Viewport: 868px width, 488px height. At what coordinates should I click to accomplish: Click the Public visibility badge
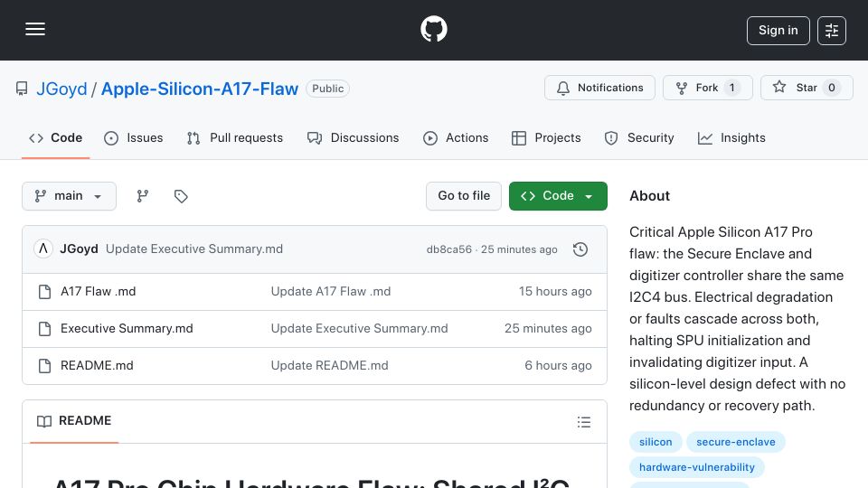327,89
